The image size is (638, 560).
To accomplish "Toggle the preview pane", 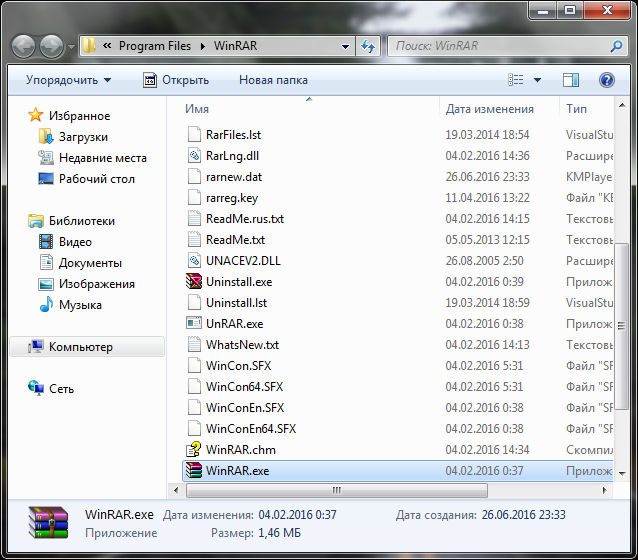I will (x=571, y=80).
